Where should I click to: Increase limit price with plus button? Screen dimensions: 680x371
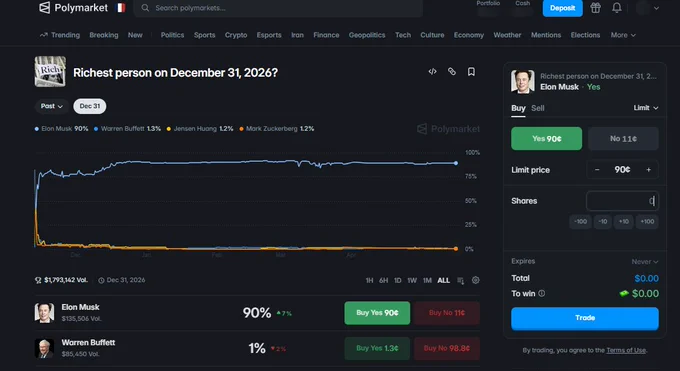pos(648,170)
